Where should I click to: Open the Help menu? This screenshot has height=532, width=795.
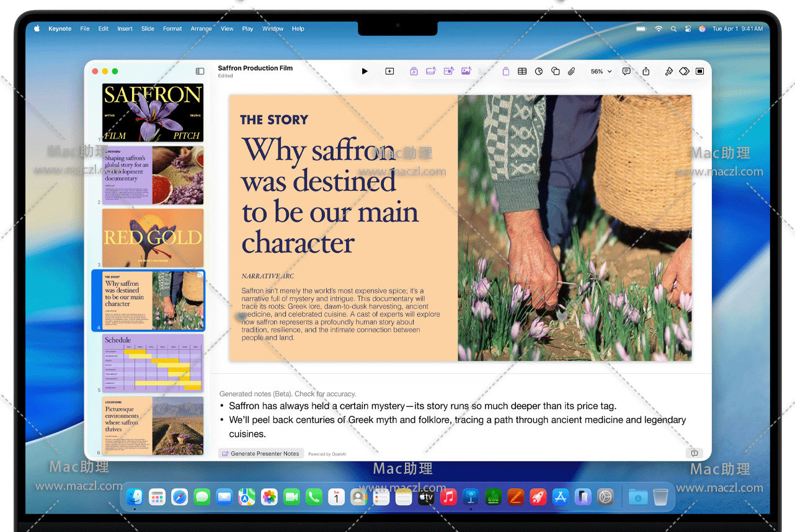tap(298, 29)
